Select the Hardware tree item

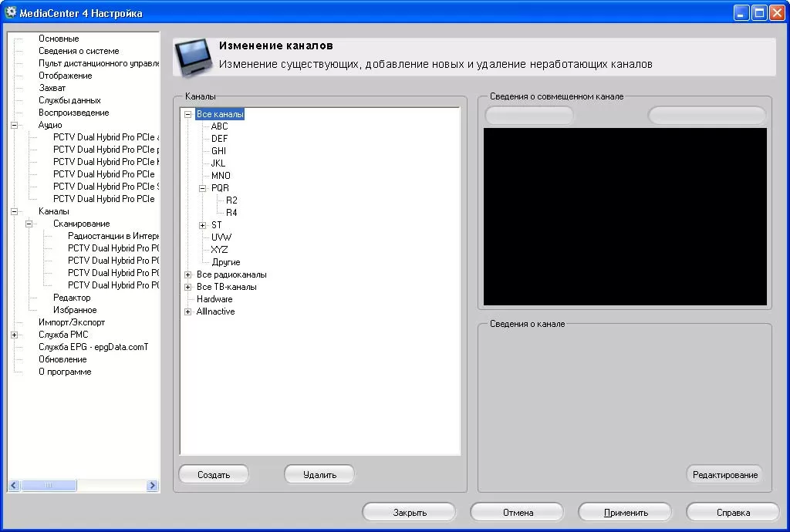[214, 299]
